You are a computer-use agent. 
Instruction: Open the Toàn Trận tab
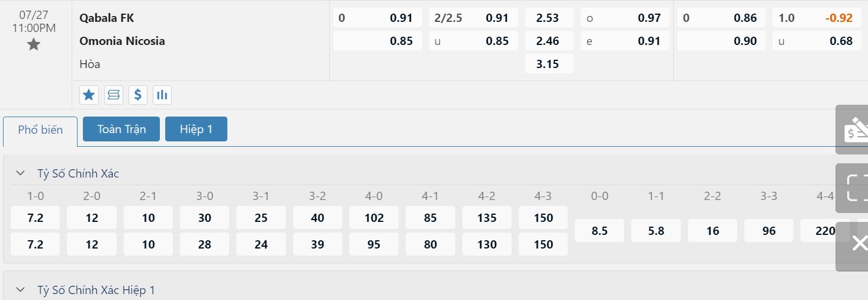click(121, 129)
